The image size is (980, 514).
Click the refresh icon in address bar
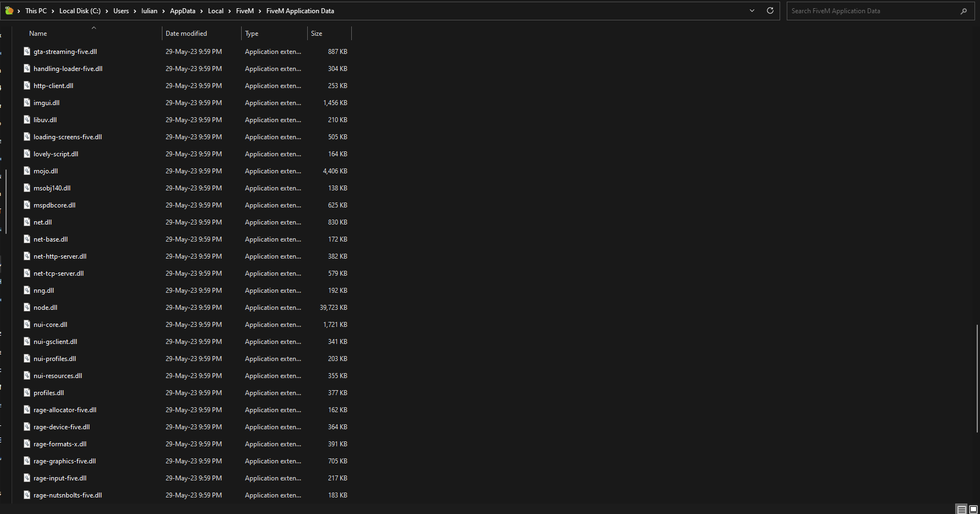click(770, 10)
